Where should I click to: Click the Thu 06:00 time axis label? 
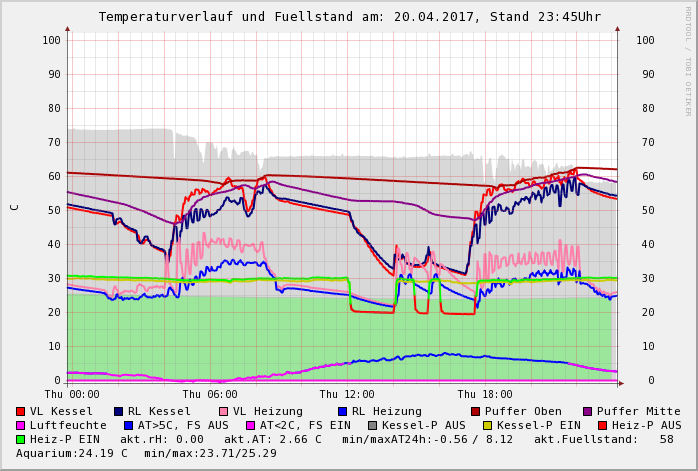(210, 394)
